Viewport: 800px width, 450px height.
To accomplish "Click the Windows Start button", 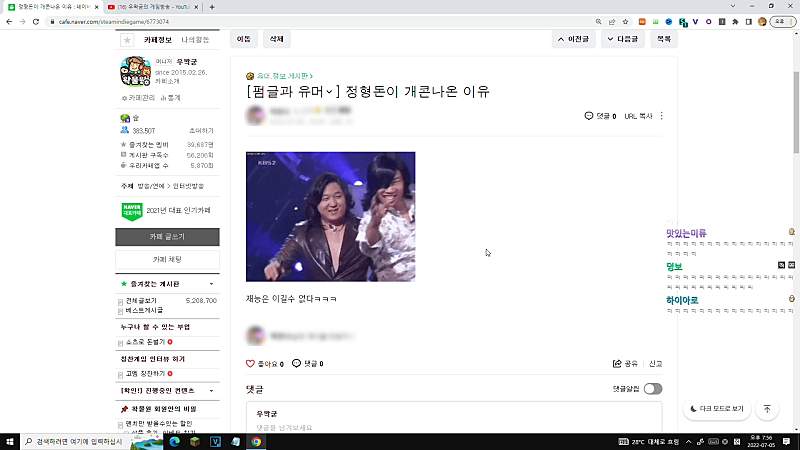I will click(x=10, y=442).
